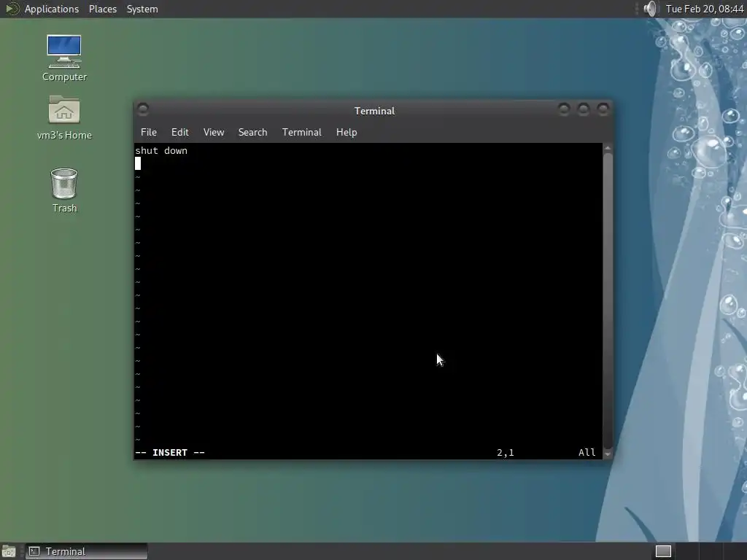747x560 pixels.
Task: Click the Terminal window menu button at title bar left
Action: [x=143, y=110]
